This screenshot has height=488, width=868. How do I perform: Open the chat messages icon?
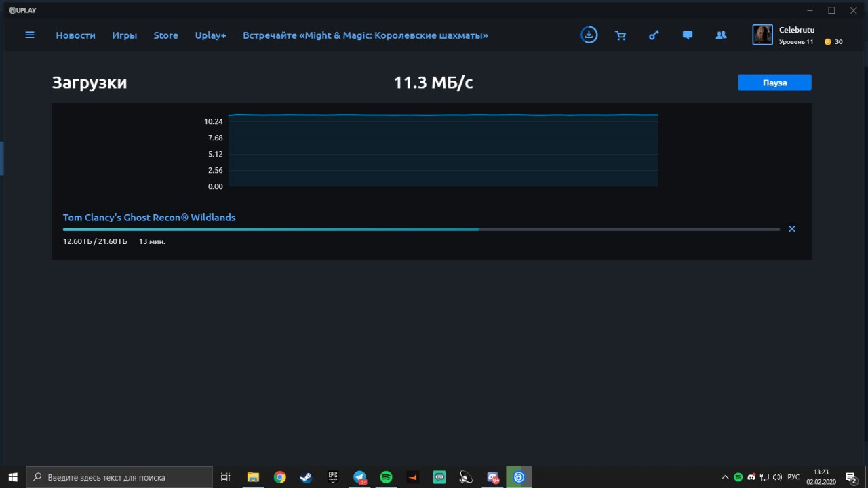point(688,35)
